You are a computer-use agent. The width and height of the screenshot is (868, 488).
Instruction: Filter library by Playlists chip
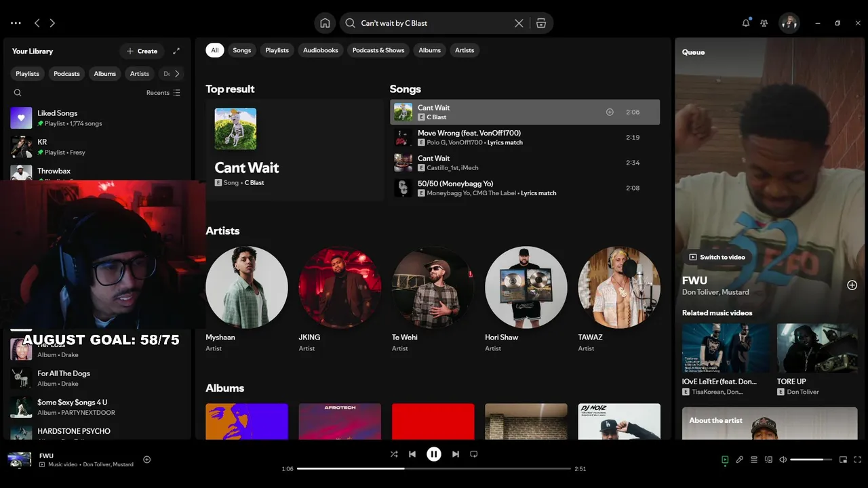point(28,73)
